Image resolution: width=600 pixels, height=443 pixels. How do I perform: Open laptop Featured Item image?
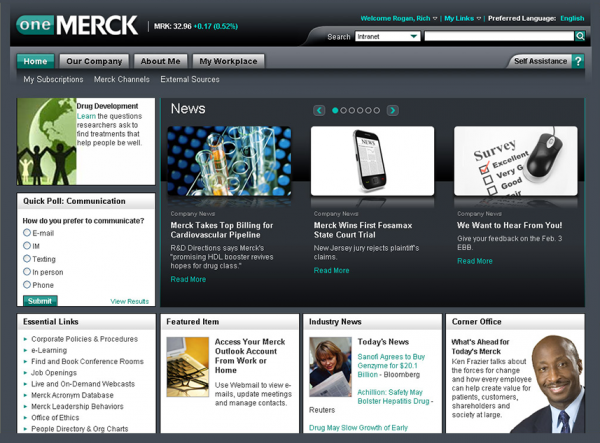pyautogui.click(x=188, y=366)
